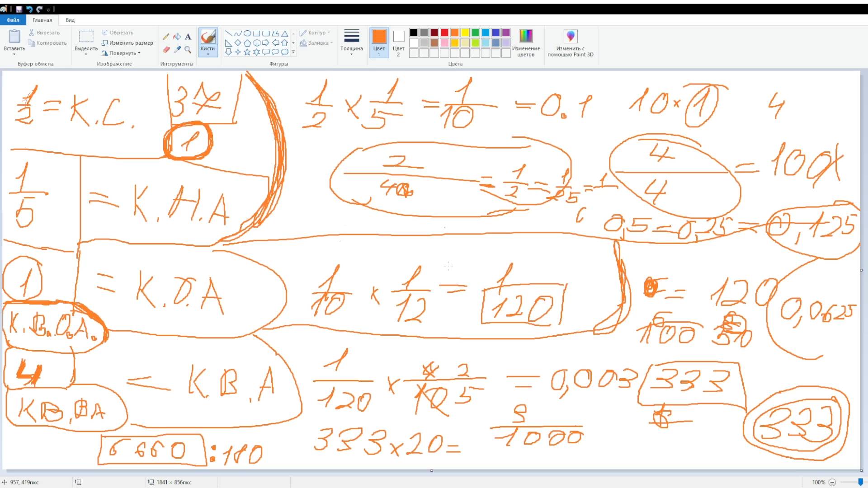Activate Цвет 2 color selector
Viewport: 868px width, 488px height.
pyautogui.click(x=398, y=42)
